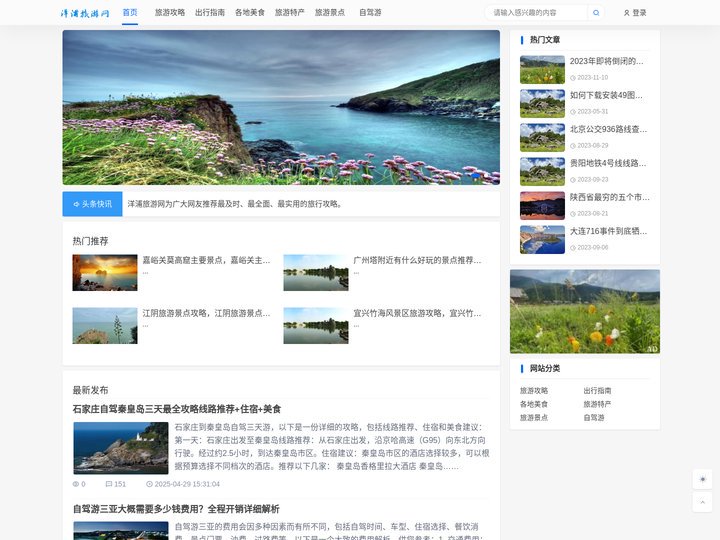Open hot article 2023年即将倒闭的...
This screenshot has height=540, width=720.
click(x=607, y=61)
